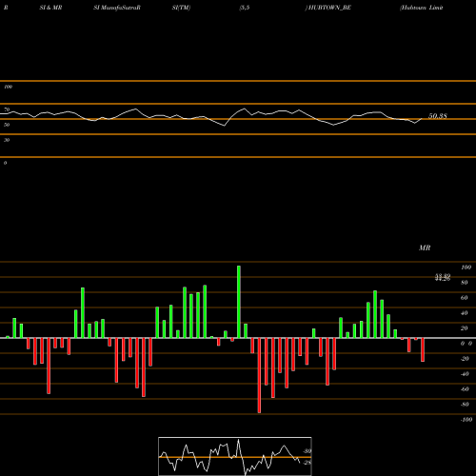Click the 39 value in mini chart
The width and height of the screenshot is (476, 476).
[x=307, y=451]
